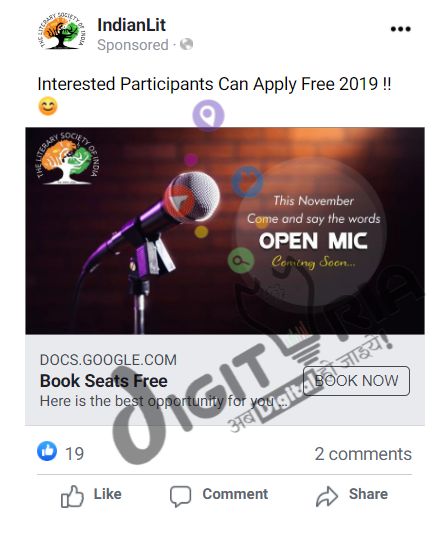This screenshot has height=554, width=447.
Task: Click the Comment button
Action: (x=219, y=495)
